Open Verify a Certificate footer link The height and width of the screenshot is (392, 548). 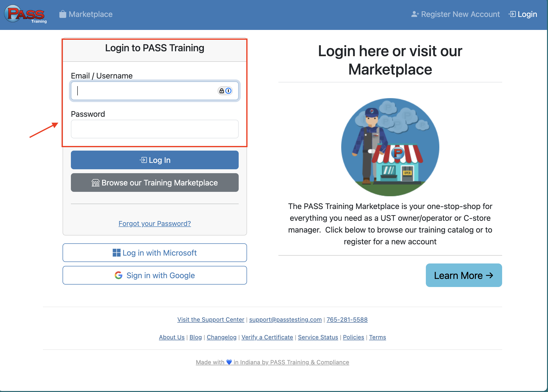click(267, 337)
